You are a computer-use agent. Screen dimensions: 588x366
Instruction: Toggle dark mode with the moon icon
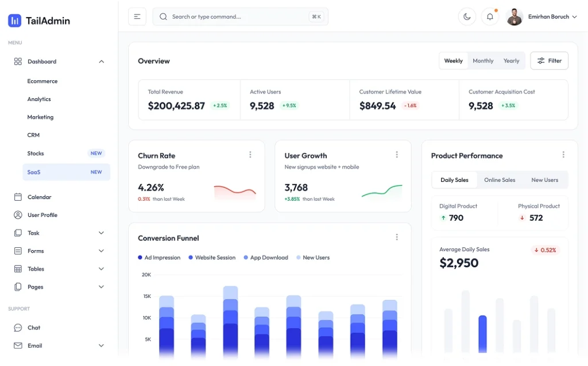(467, 17)
